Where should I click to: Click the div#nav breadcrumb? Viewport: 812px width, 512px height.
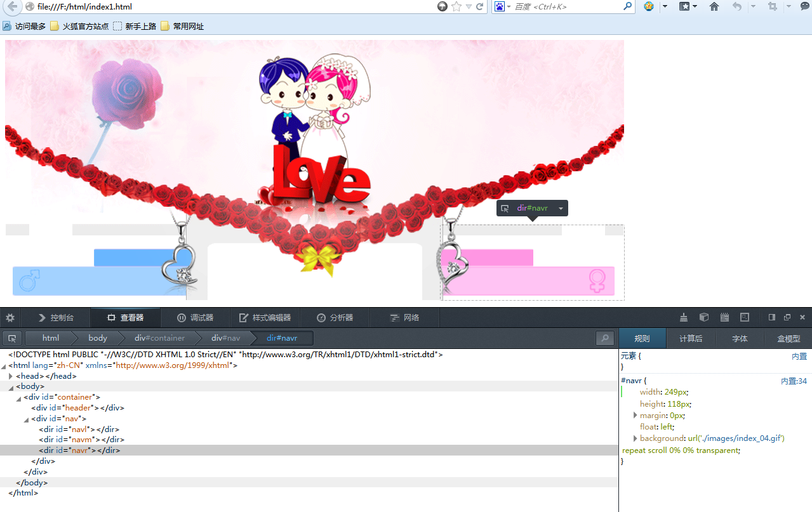[226, 338]
